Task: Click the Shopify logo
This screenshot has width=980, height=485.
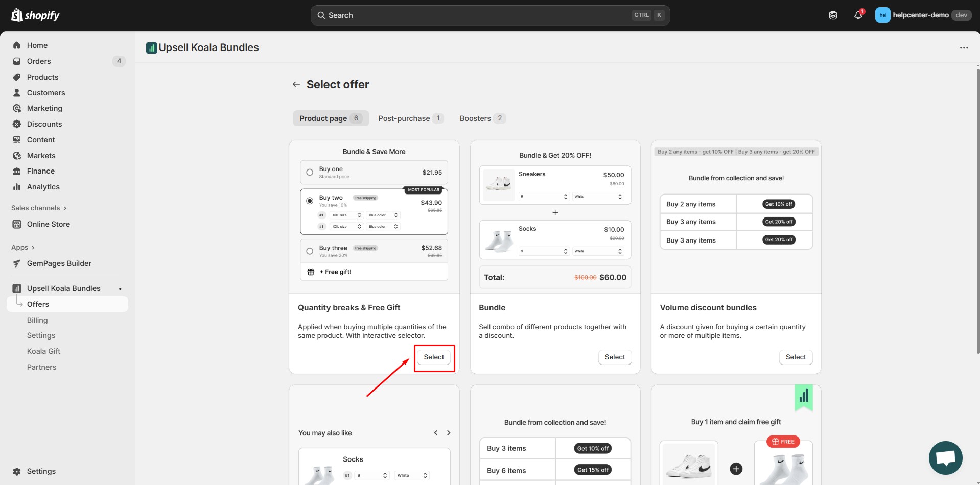Action: pyautogui.click(x=35, y=15)
